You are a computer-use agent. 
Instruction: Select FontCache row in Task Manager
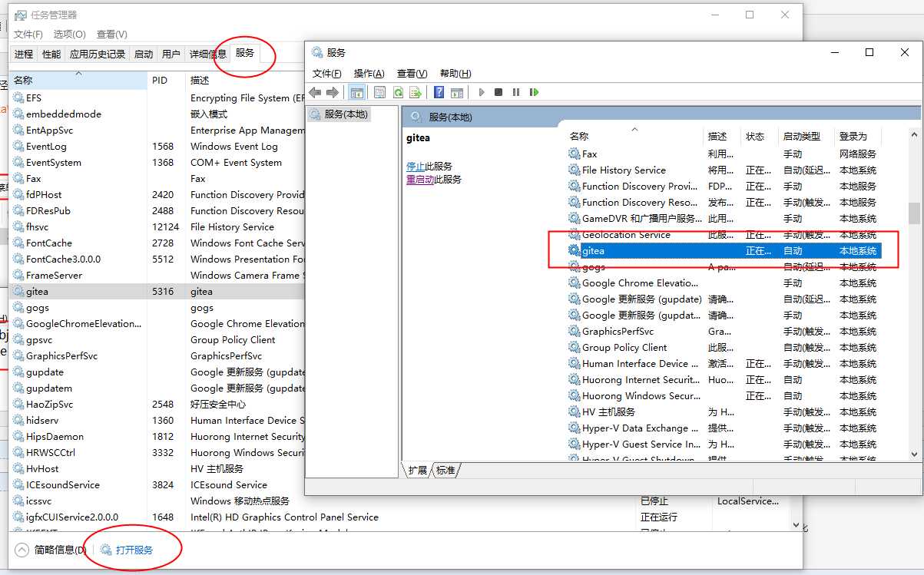[x=157, y=243]
